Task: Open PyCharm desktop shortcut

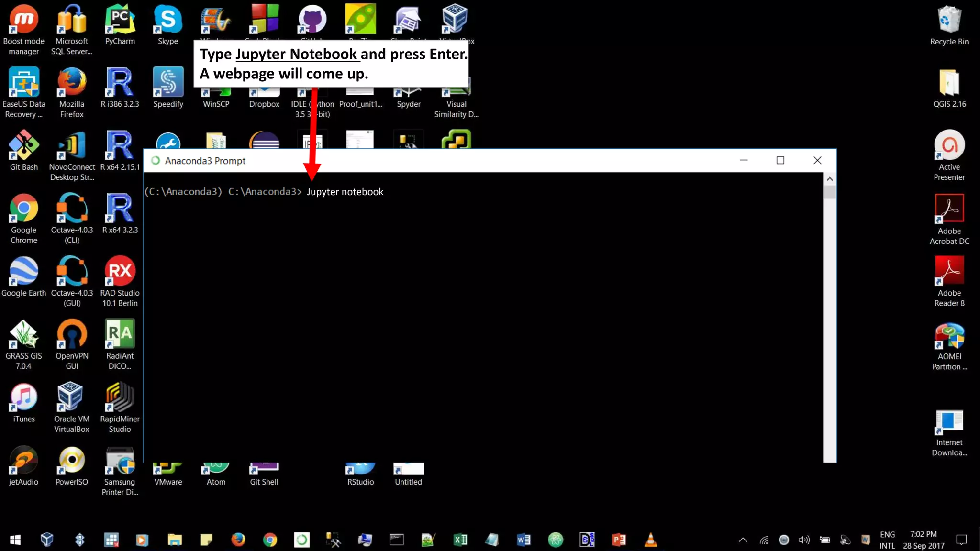Action: coord(120,20)
